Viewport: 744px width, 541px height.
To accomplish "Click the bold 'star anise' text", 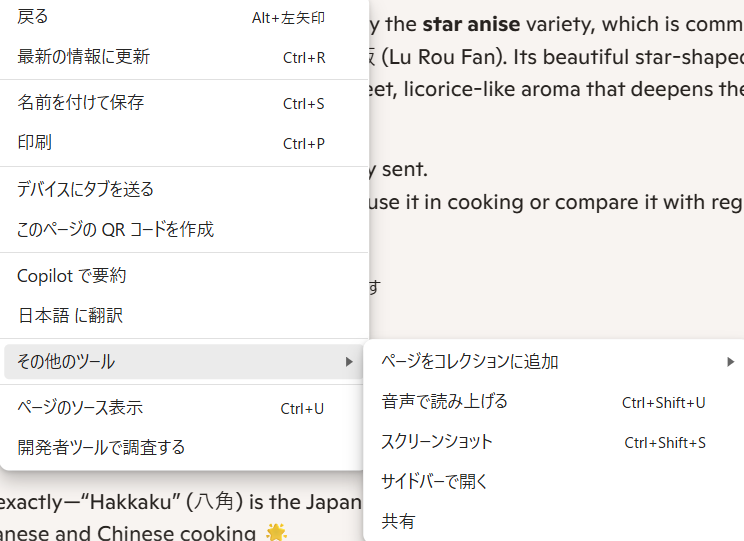I will click(471, 24).
